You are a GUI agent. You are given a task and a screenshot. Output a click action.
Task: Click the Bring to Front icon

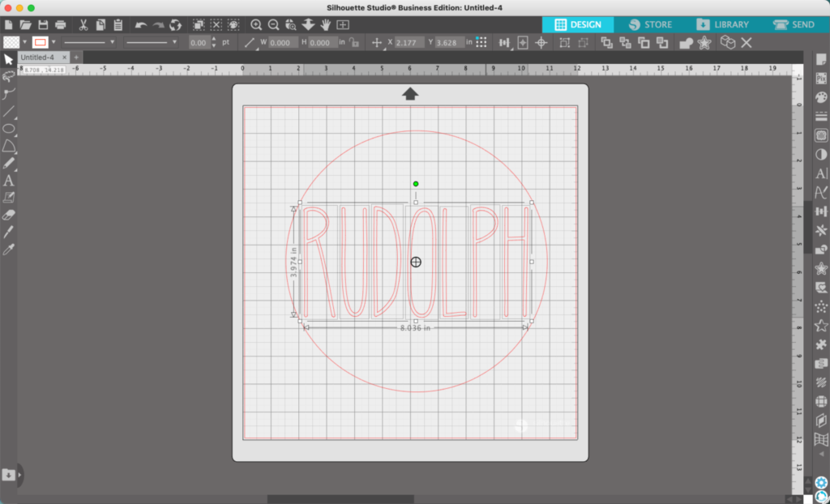[x=606, y=43]
